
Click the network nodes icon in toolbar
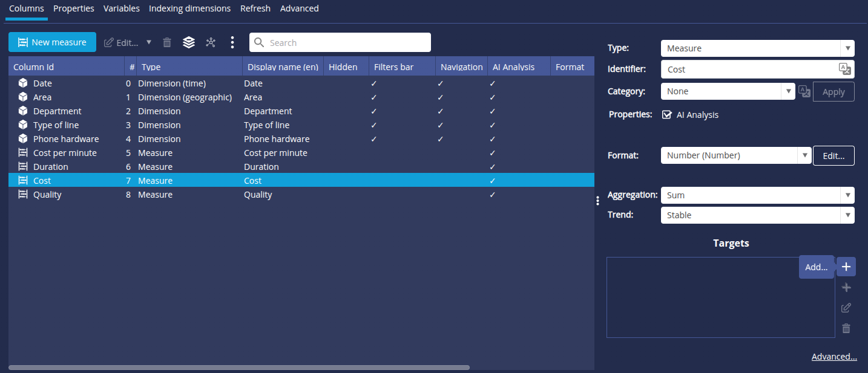211,42
